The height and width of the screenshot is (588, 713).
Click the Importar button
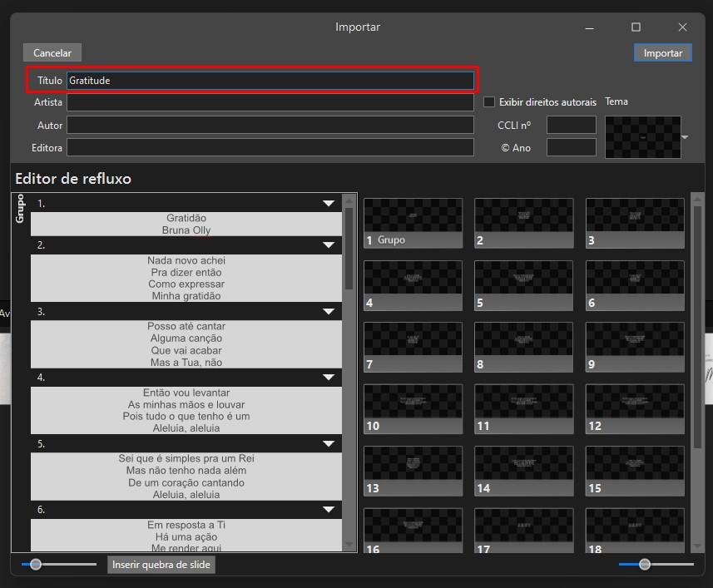point(662,52)
